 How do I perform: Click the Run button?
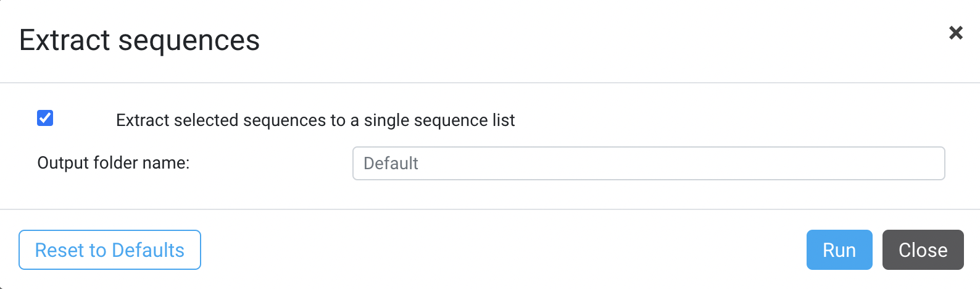[839, 249]
